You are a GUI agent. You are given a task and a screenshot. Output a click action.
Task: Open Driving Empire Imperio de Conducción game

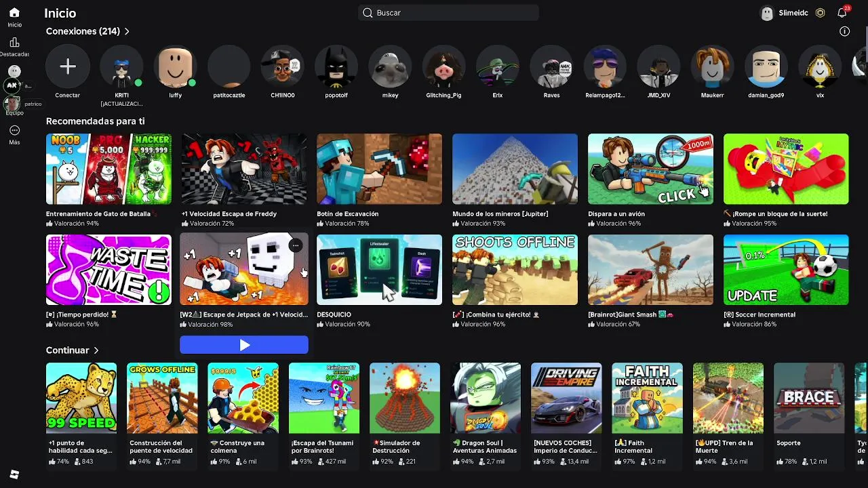[x=566, y=398]
